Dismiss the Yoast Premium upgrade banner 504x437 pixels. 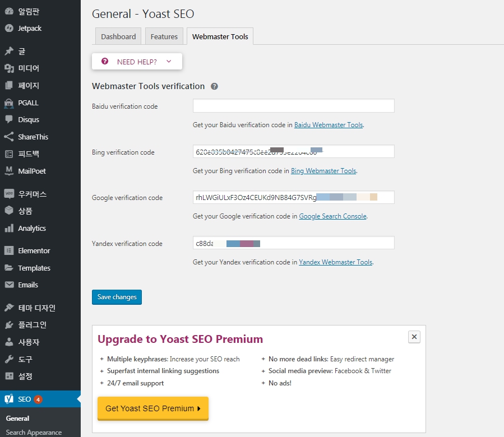[414, 337]
